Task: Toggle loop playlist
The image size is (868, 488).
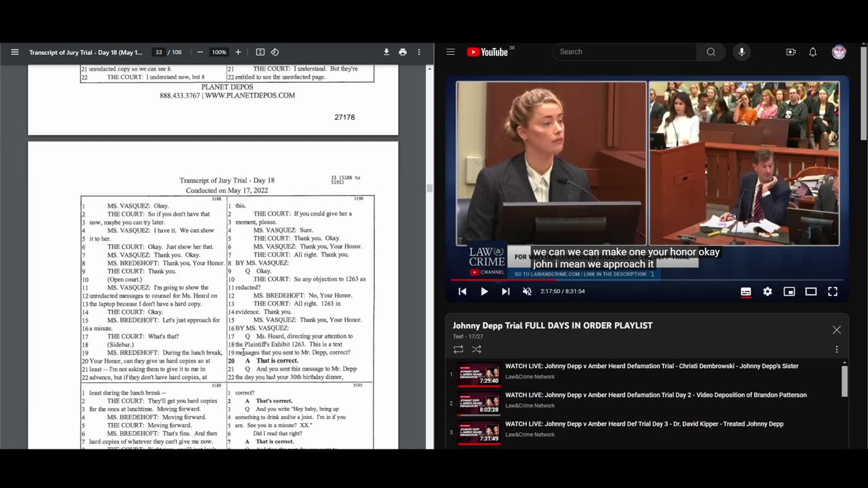Action: (458, 349)
